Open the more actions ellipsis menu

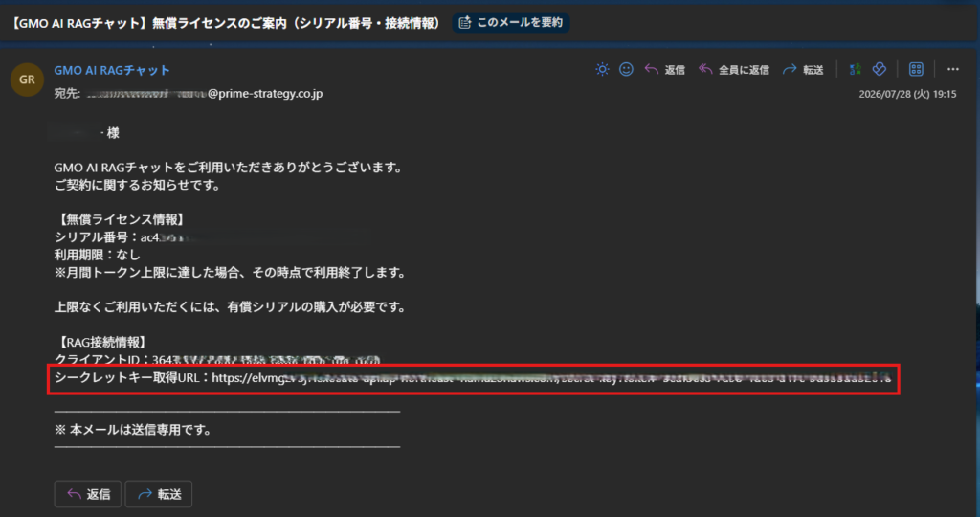click(x=952, y=69)
